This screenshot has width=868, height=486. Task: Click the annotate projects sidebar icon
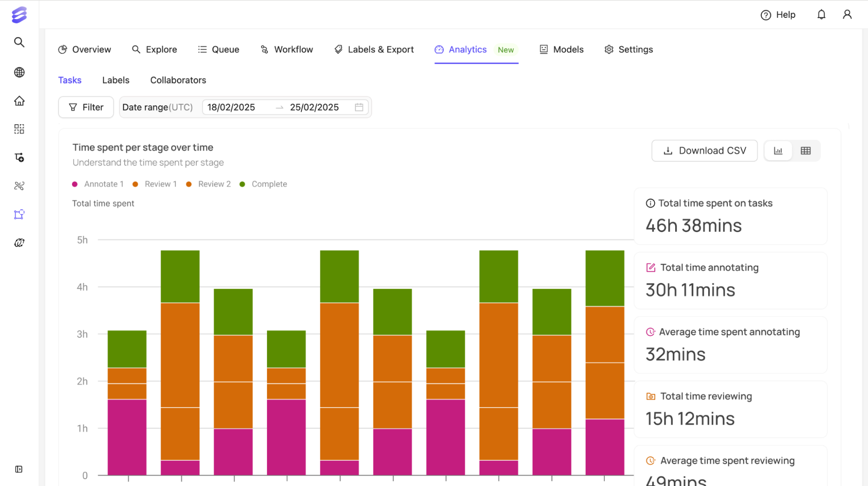pyautogui.click(x=19, y=214)
